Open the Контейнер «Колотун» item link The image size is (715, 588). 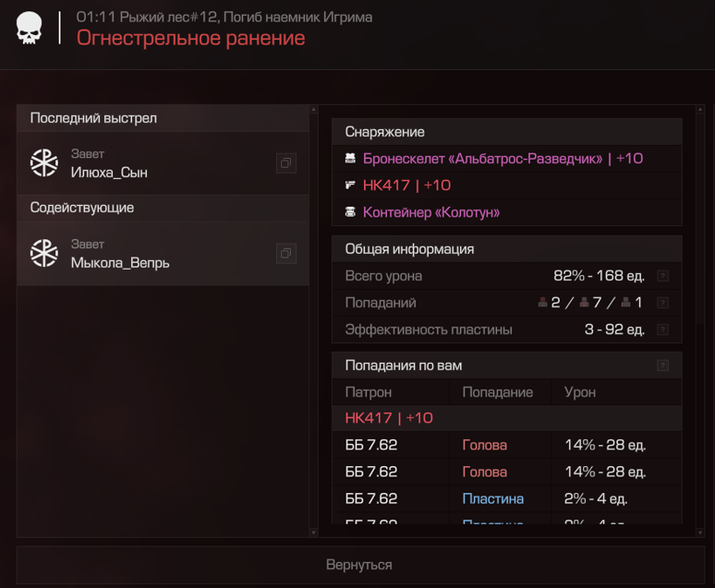[431, 212]
